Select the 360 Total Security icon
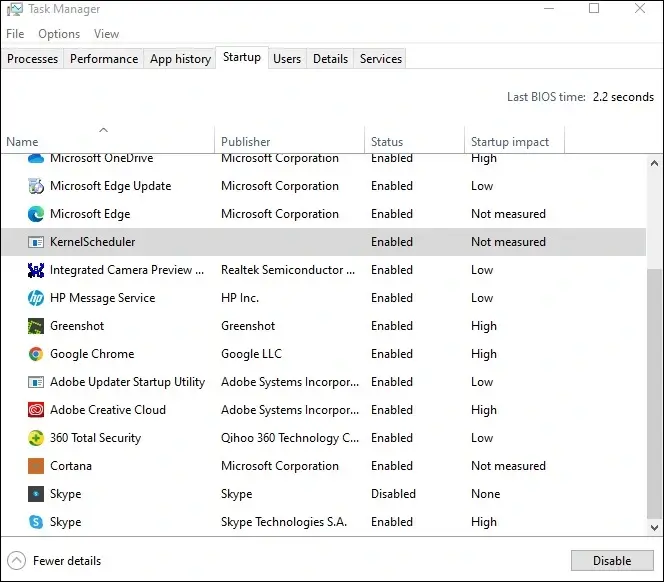This screenshot has width=664, height=582. (36, 438)
